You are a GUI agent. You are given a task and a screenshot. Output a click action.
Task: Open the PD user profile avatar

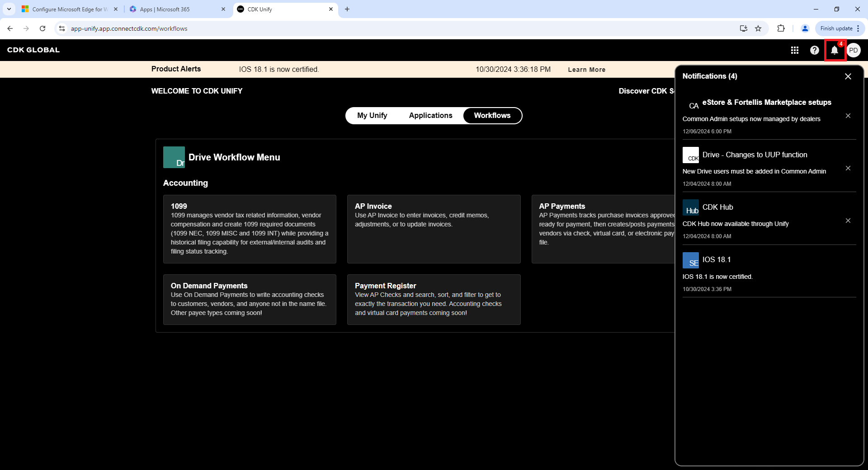click(x=854, y=50)
